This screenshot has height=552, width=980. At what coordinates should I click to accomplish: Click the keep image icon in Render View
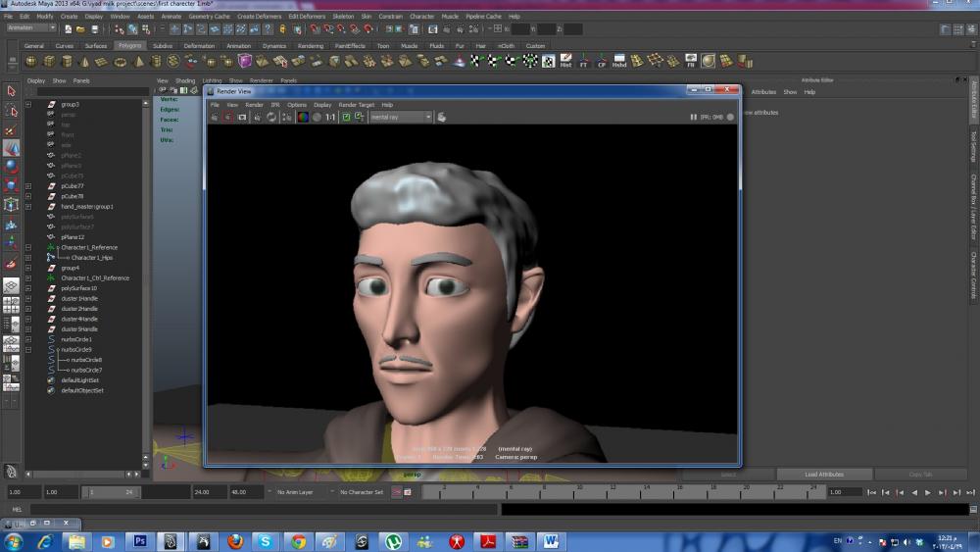[346, 117]
